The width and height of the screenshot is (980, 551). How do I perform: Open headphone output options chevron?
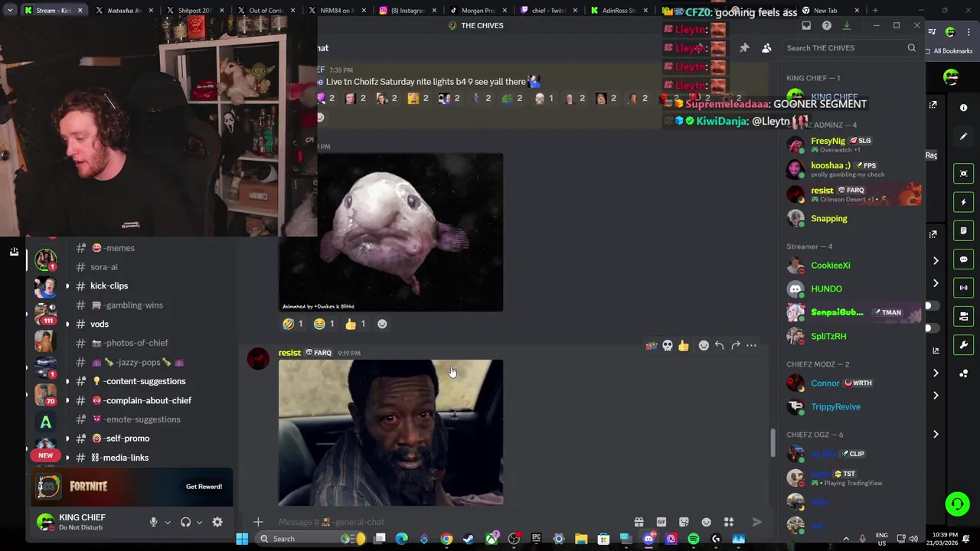(x=199, y=523)
